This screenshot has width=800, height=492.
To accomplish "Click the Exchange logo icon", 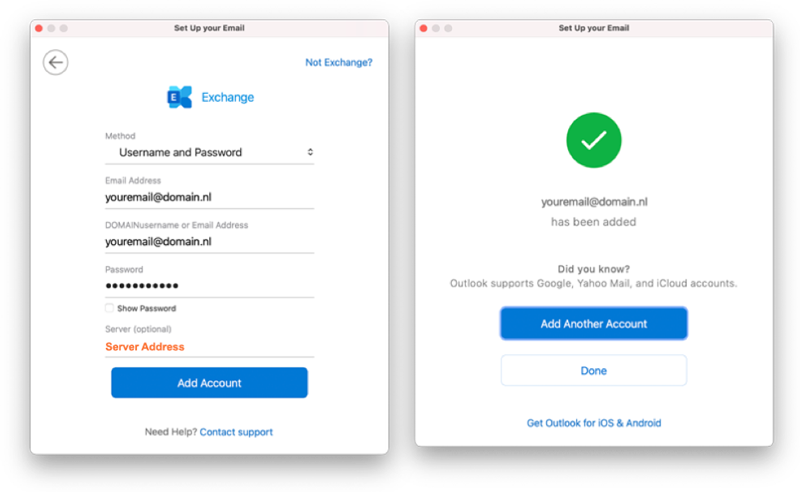I will click(180, 97).
